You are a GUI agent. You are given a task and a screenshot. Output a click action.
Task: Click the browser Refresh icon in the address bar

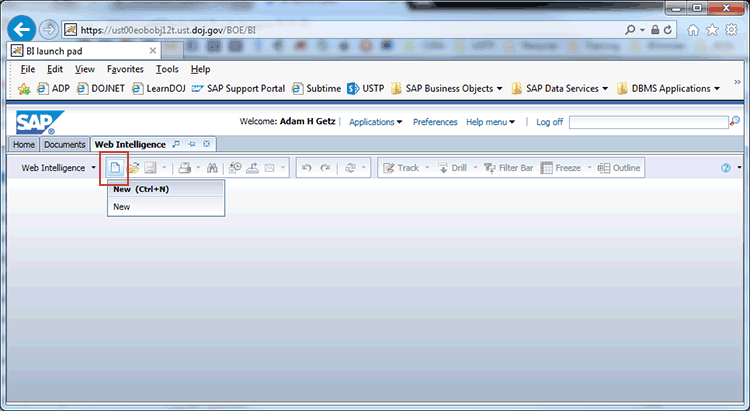click(x=668, y=30)
